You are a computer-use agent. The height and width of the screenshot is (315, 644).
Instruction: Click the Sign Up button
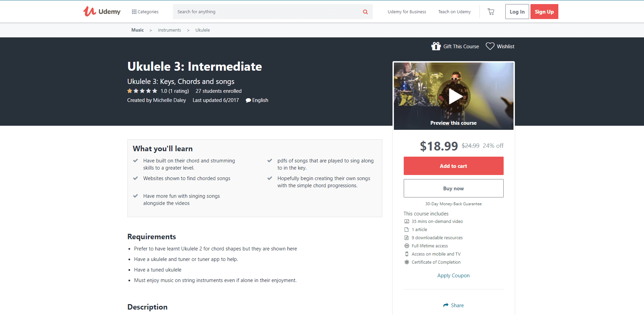(x=544, y=12)
